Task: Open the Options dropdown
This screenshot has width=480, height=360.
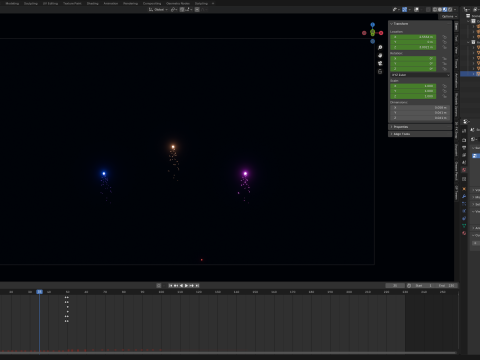Action: tap(449, 16)
